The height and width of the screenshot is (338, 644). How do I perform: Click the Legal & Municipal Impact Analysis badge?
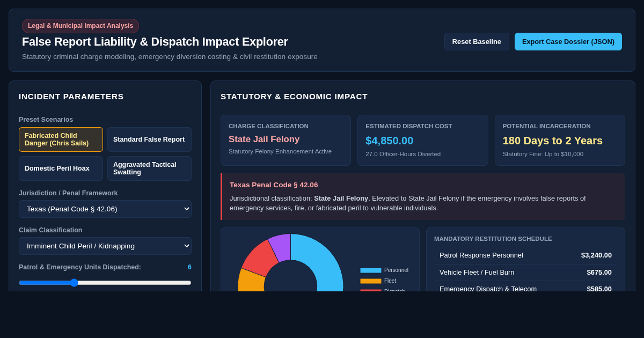click(x=80, y=26)
